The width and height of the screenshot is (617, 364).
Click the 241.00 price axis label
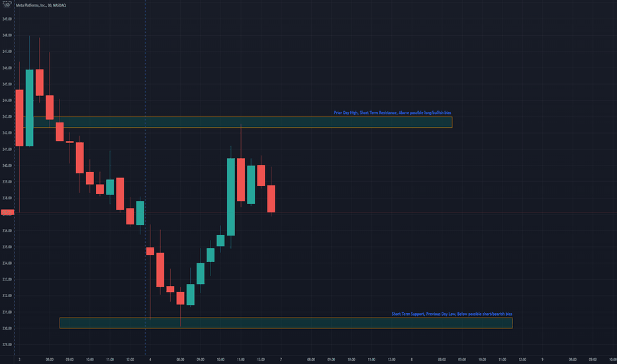pyautogui.click(x=7, y=150)
